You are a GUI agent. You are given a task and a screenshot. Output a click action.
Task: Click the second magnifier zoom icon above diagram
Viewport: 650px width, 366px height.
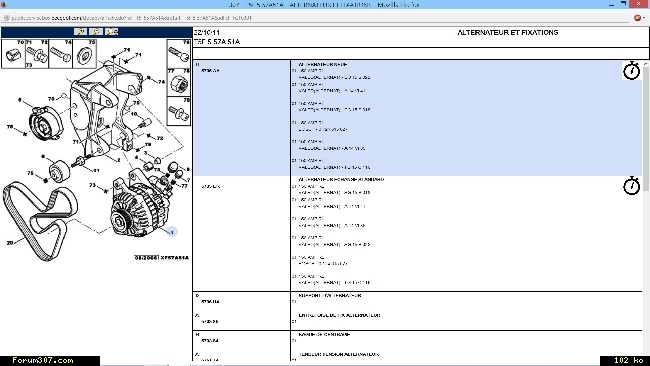pos(96,32)
